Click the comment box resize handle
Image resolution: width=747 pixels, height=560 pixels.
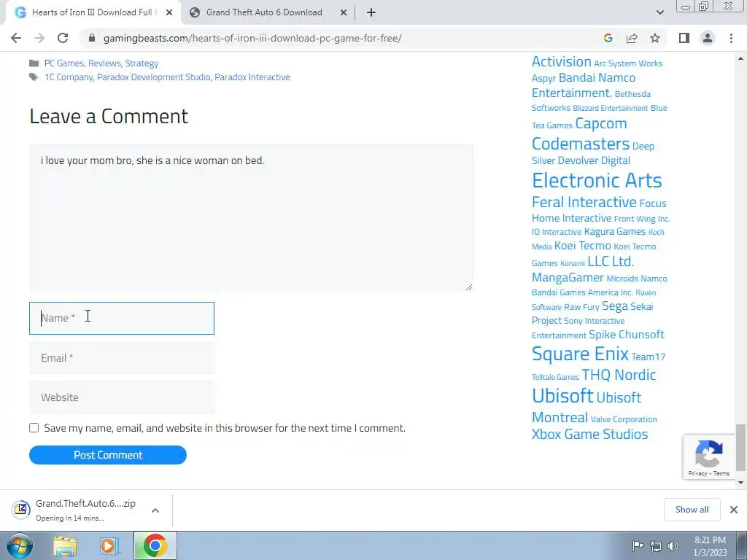pyautogui.click(x=469, y=287)
